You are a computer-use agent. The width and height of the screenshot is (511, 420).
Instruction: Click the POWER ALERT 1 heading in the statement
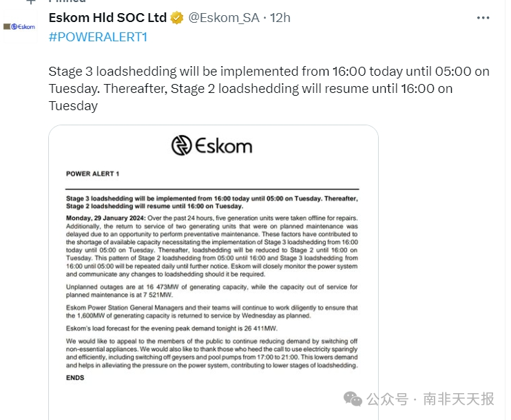(x=92, y=174)
